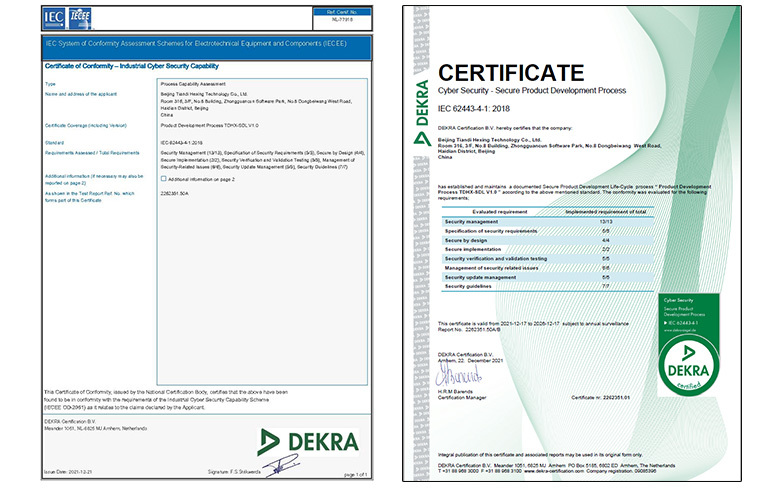The image size is (780, 499).
Task: Select 'Product Development Process TDHX-SDL V1.0' value
Action: click(x=209, y=126)
